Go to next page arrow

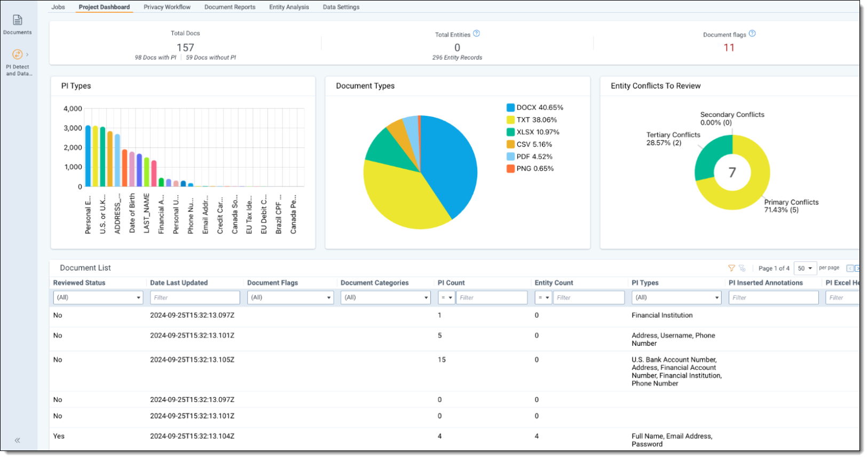857,268
